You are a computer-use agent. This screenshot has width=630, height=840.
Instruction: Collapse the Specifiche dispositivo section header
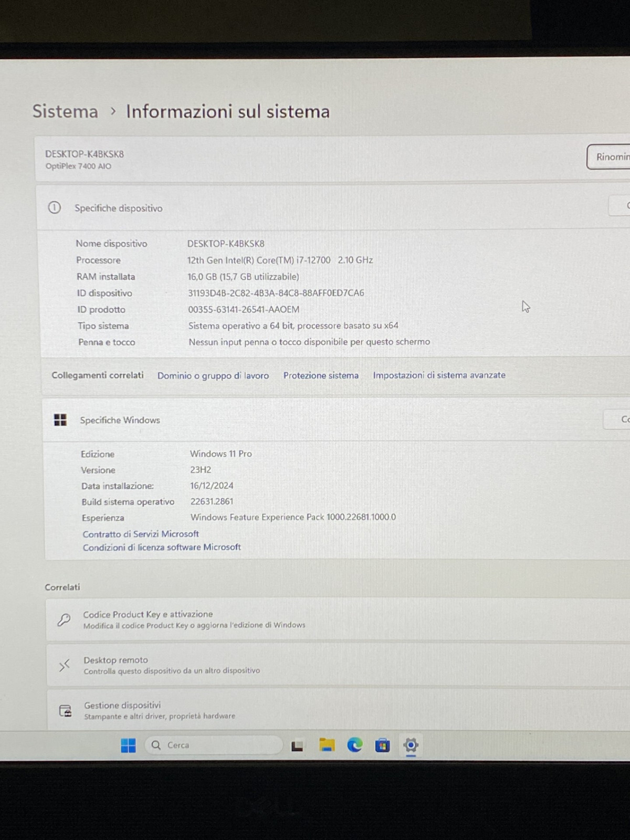(x=333, y=207)
